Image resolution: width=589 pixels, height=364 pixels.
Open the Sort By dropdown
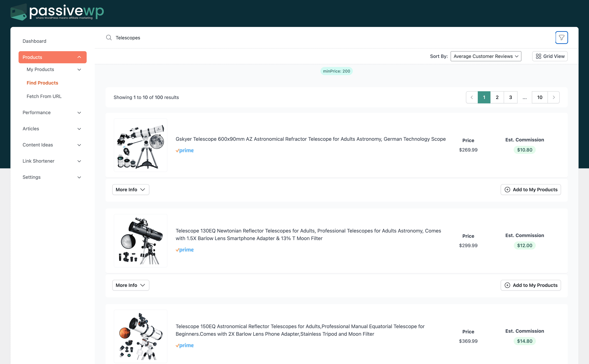(486, 56)
